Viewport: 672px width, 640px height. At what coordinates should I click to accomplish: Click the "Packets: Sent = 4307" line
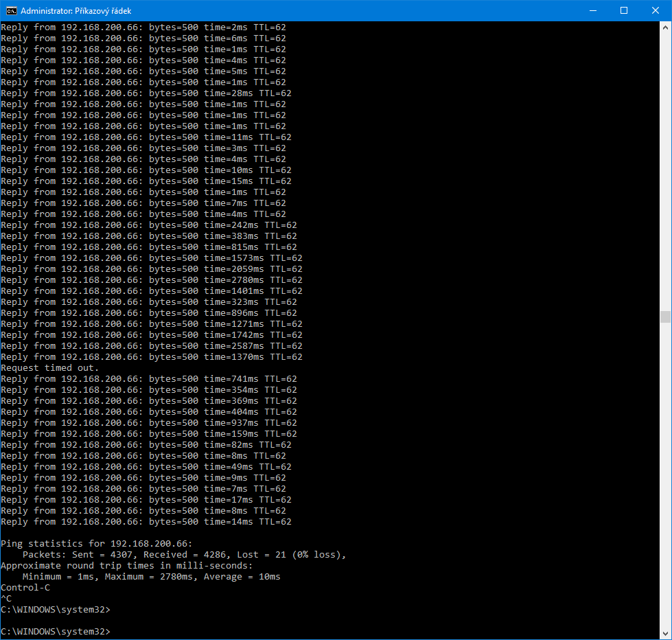[184, 555]
